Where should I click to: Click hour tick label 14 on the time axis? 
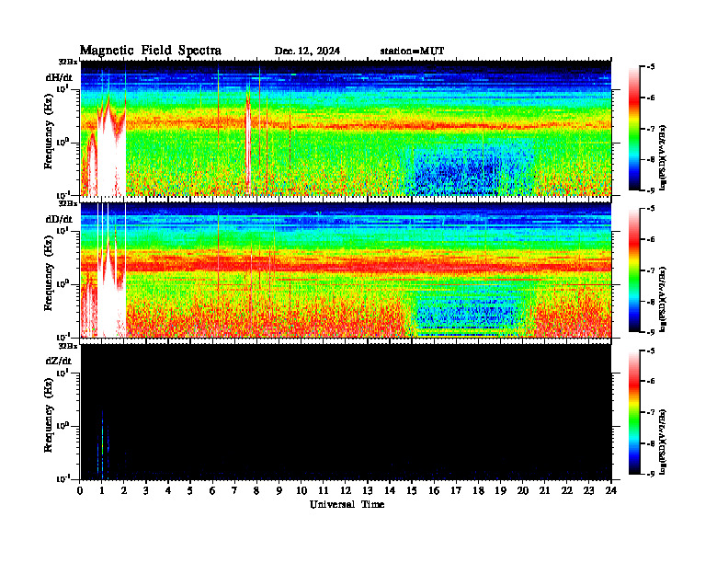click(390, 490)
